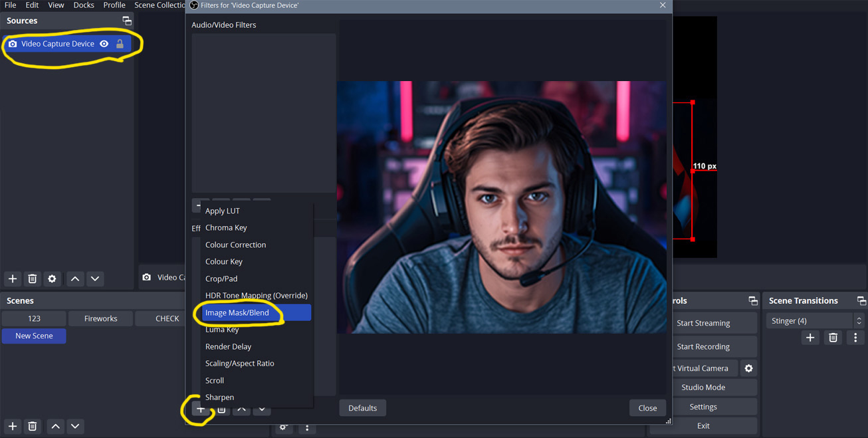
Task: Choose Chroma Key from filter list
Action: pyautogui.click(x=226, y=227)
